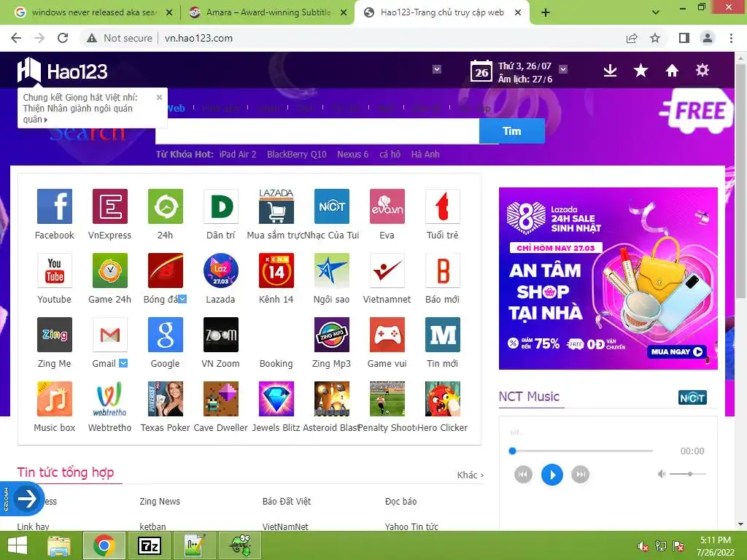Expand the Bóng đá dropdown arrow

(182, 299)
